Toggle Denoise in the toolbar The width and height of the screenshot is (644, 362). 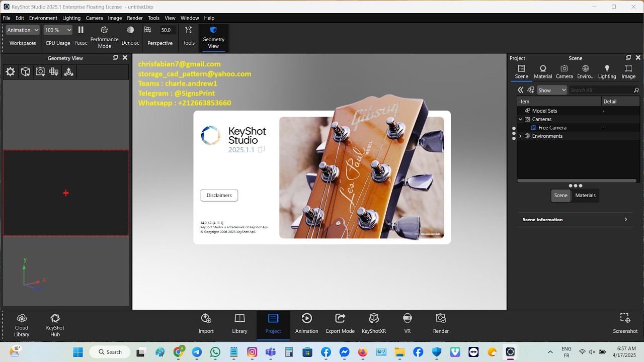click(130, 36)
